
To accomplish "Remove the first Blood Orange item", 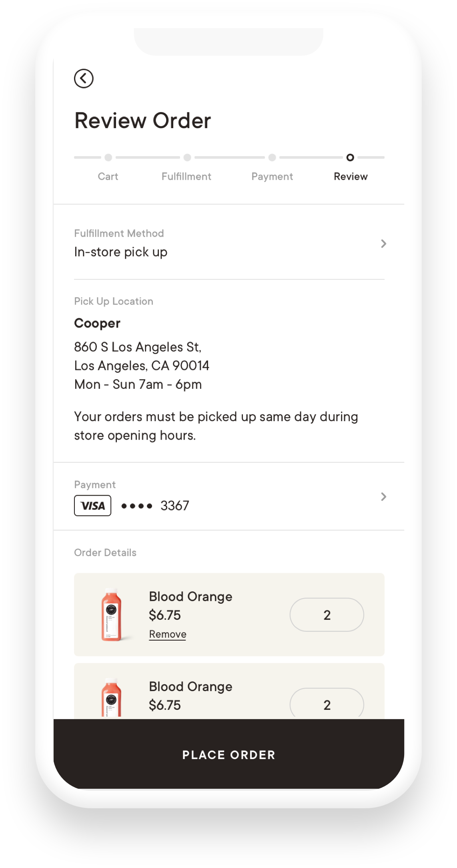I will (x=168, y=634).
